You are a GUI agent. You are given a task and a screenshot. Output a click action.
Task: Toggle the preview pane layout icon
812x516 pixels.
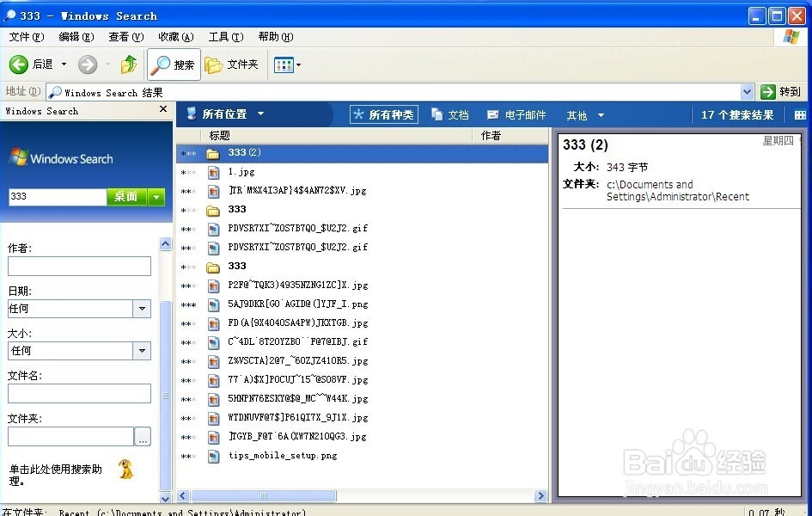(800, 115)
